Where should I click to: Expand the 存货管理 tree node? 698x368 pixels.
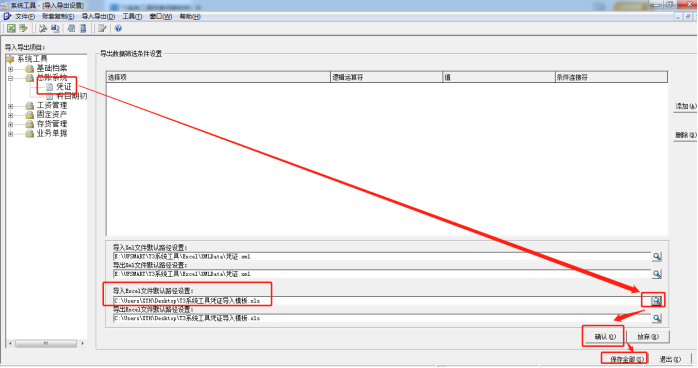point(11,125)
